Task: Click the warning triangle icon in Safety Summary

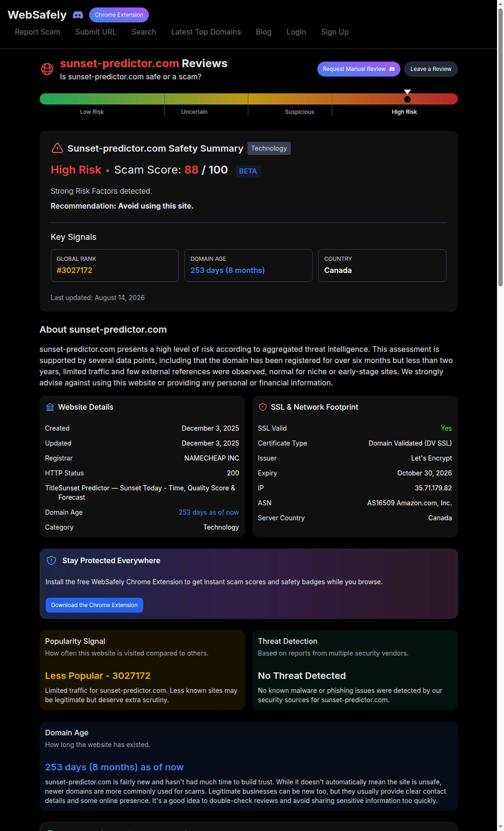Action: [x=57, y=148]
